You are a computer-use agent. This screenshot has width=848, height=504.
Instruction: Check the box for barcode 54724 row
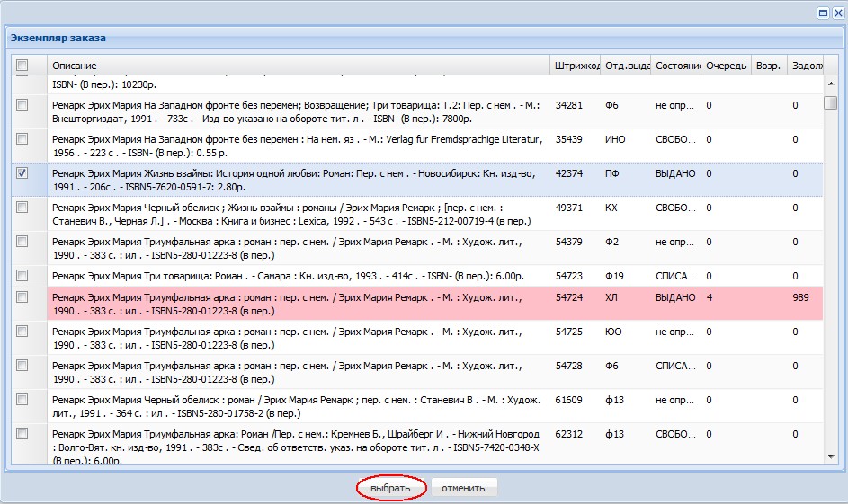click(22, 297)
